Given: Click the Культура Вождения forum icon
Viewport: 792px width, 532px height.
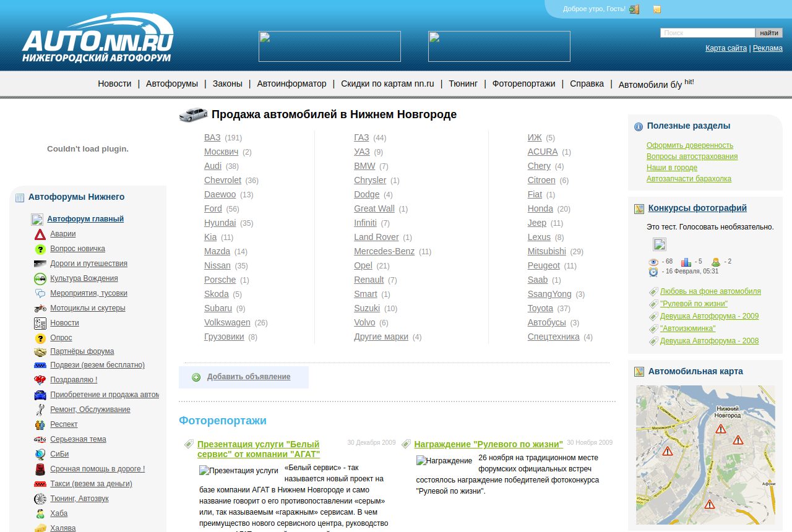Looking at the screenshot, I should pyautogui.click(x=40, y=278).
